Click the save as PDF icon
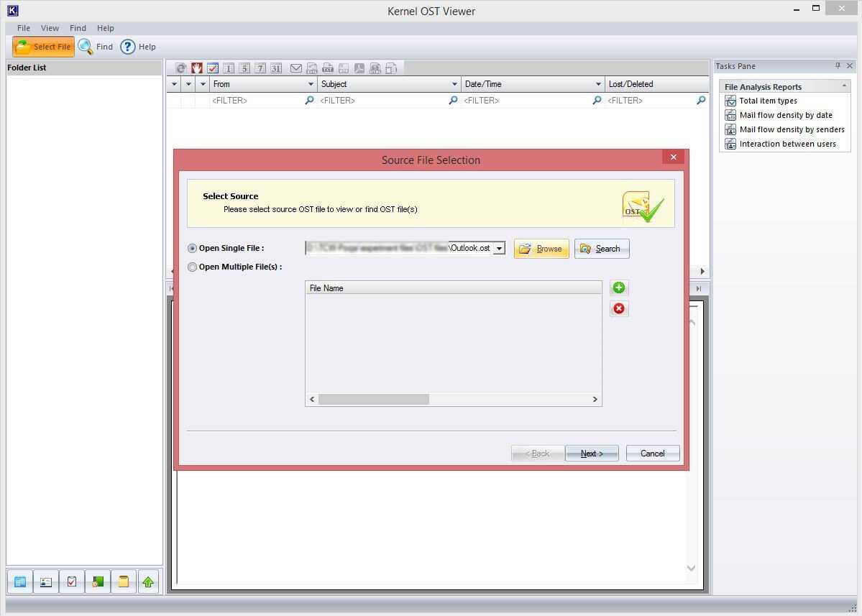 (359, 68)
